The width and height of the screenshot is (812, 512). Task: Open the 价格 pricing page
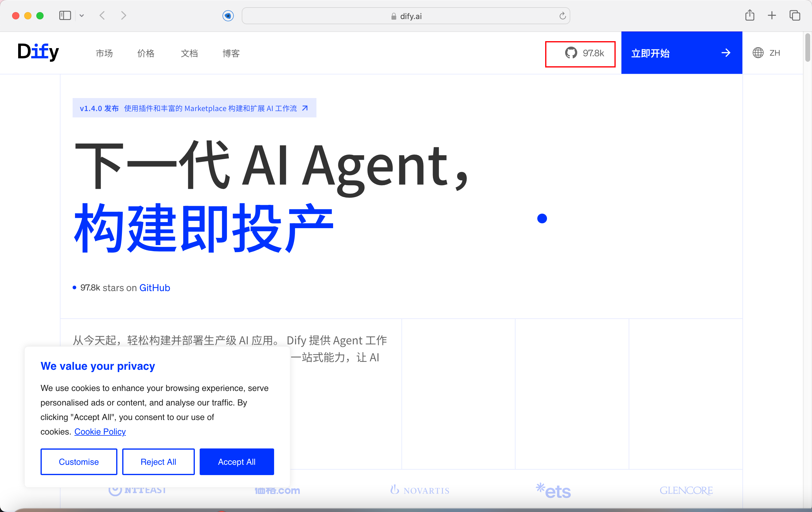pyautogui.click(x=146, y=53)
